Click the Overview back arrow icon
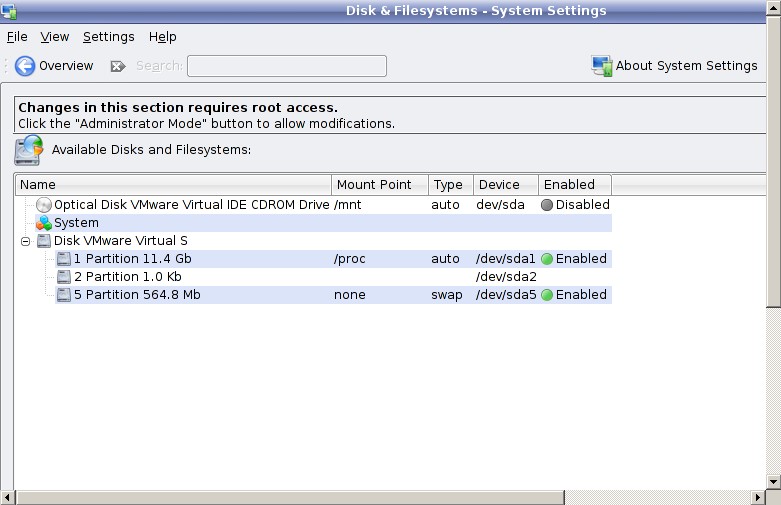The height and width of the screenshot is (505, 781). [24, 66]
